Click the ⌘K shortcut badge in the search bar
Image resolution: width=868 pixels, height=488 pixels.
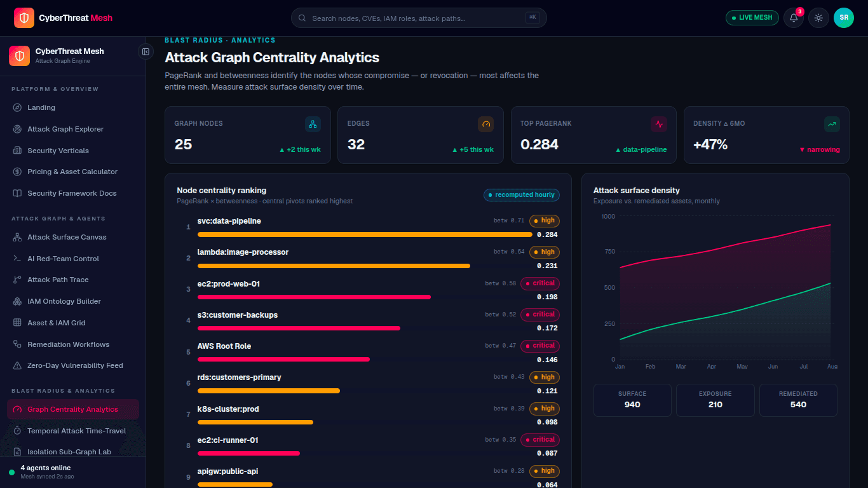[532, 18]
